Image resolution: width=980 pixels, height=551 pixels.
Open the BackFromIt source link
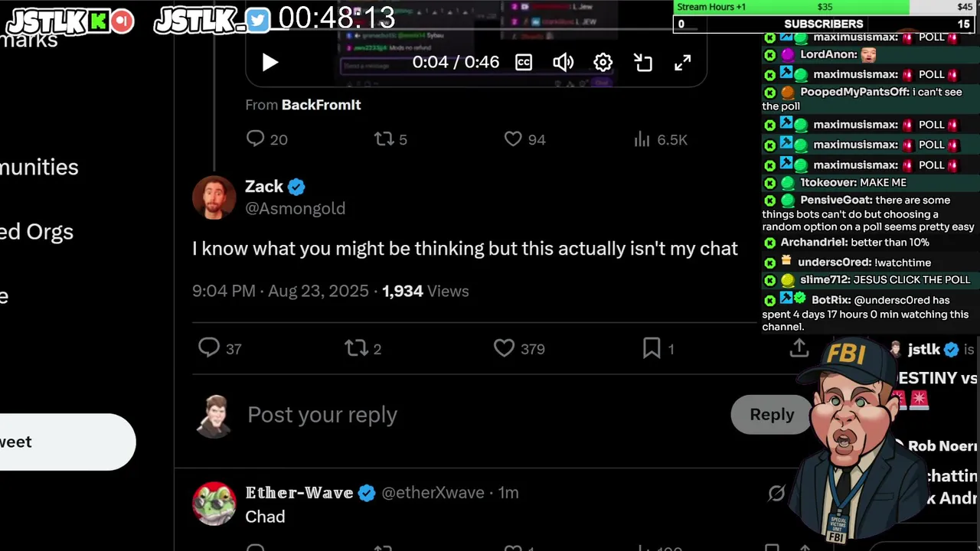pyautogui.click(x=321, y=105)
